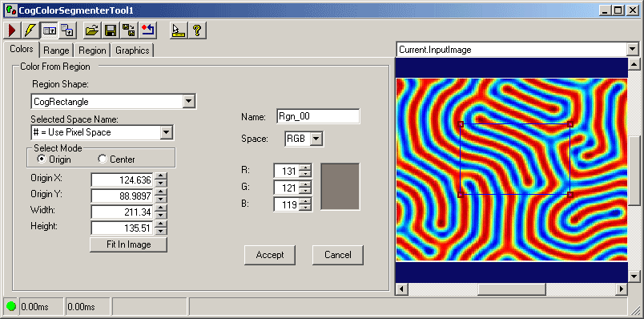The width and height of the screenshot is (644, 319).
Task: Select the Origin radio button
Action: [41, 159]
